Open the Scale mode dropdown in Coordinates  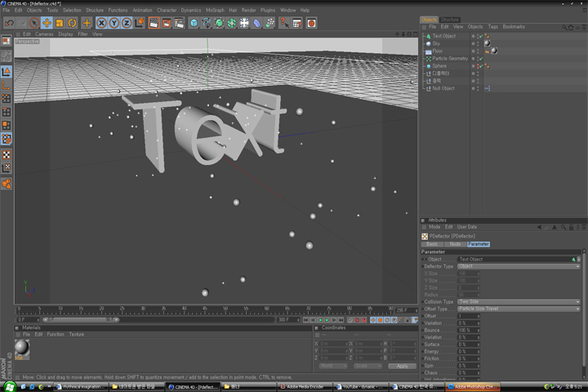point(367,366)
